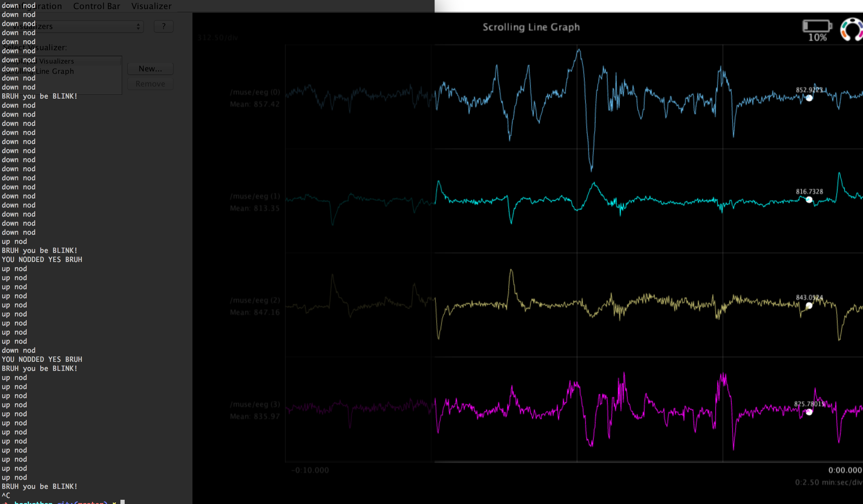Click the white marker dot on cyan eeg (1) trace

click(x=809, y=200)
